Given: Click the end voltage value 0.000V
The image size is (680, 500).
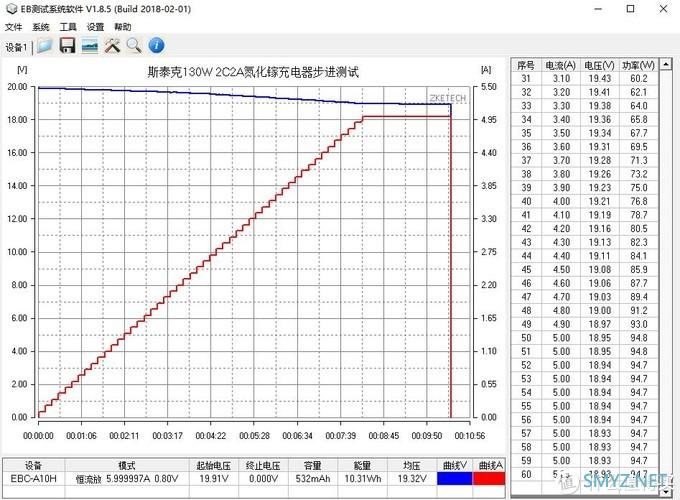Looking at the screenshot, I should click(x=263, y=479).
